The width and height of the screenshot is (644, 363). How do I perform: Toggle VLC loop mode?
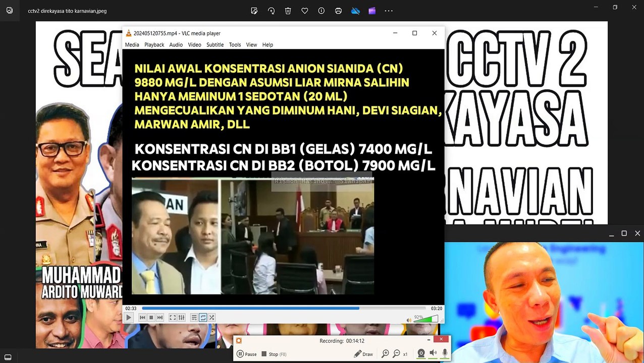click(203, 318)
